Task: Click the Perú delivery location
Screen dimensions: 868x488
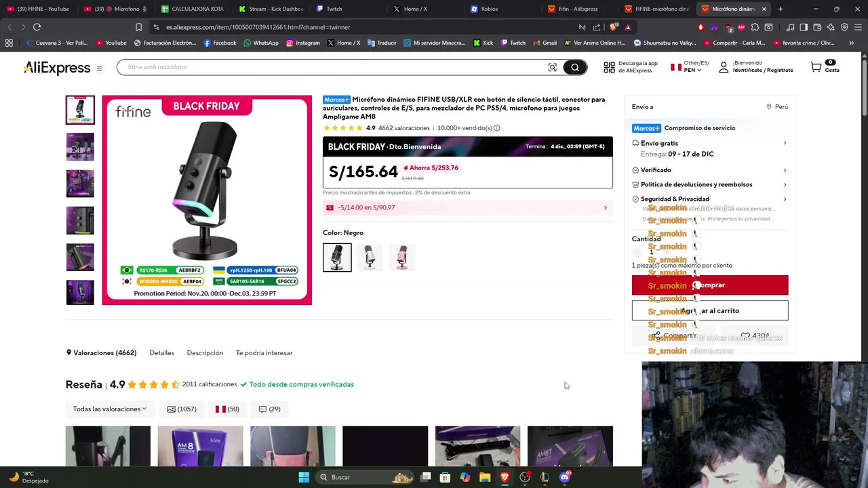Action: point(777,107)
